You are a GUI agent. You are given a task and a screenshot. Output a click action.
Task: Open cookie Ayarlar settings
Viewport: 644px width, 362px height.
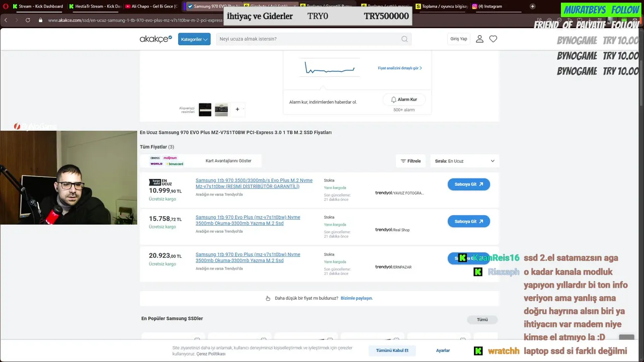pos(443,350)
